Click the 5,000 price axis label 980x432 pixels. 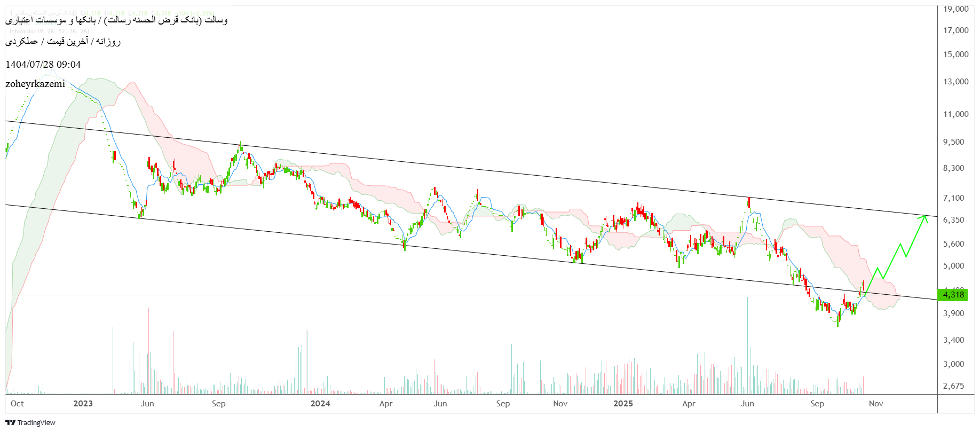[954, 266]
